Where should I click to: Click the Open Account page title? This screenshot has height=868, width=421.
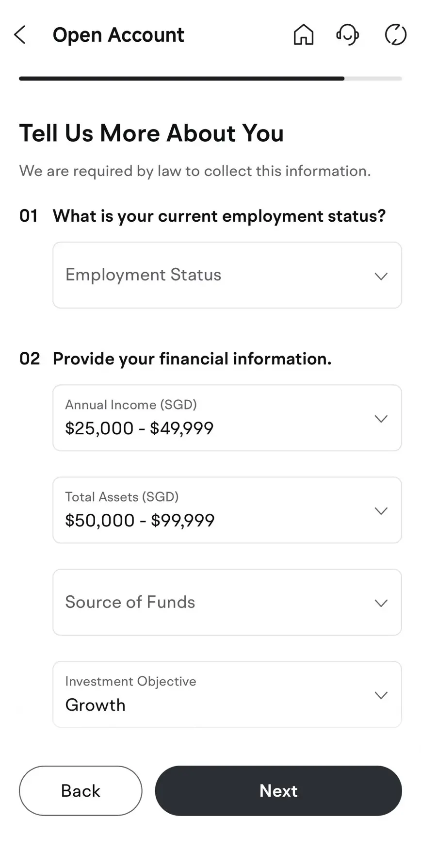[x=118, y=35]
